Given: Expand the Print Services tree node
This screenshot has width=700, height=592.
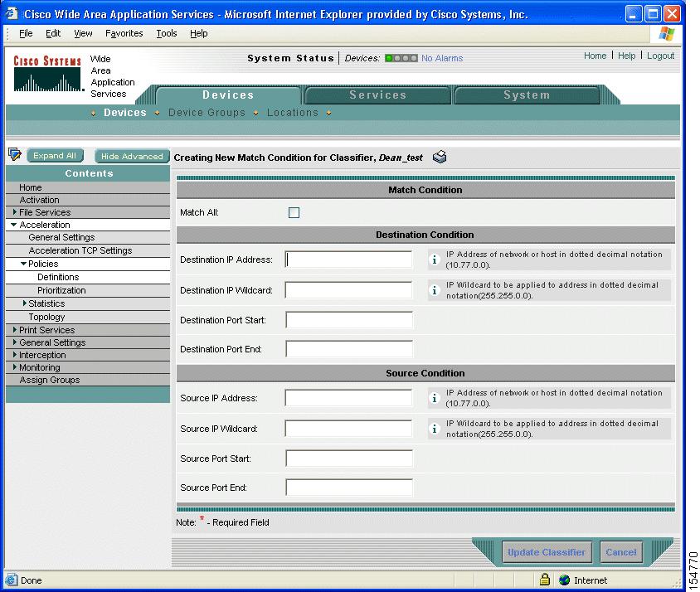Looking at the screenshot, I should (x=15, y=330).
